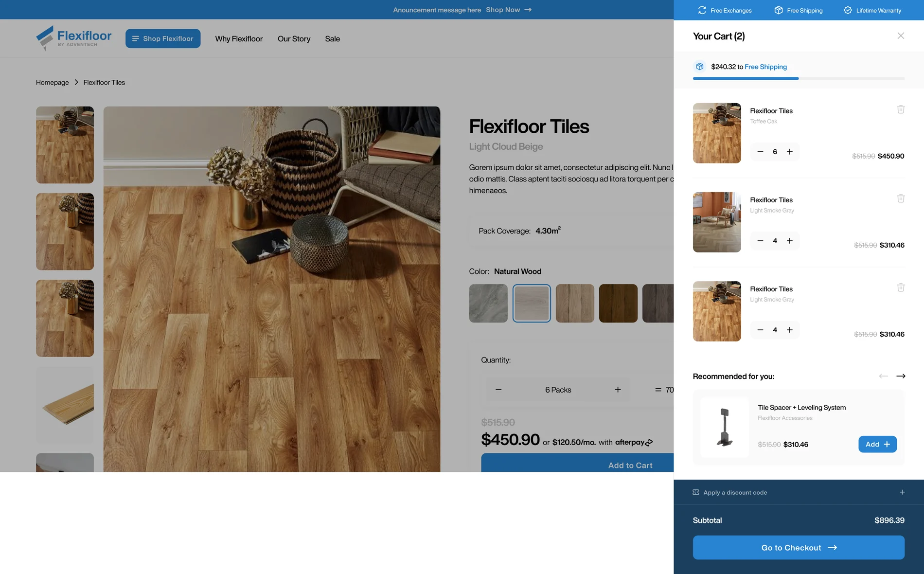
Task: Open the Tile Spacer product image
Action: coord(725,427)
